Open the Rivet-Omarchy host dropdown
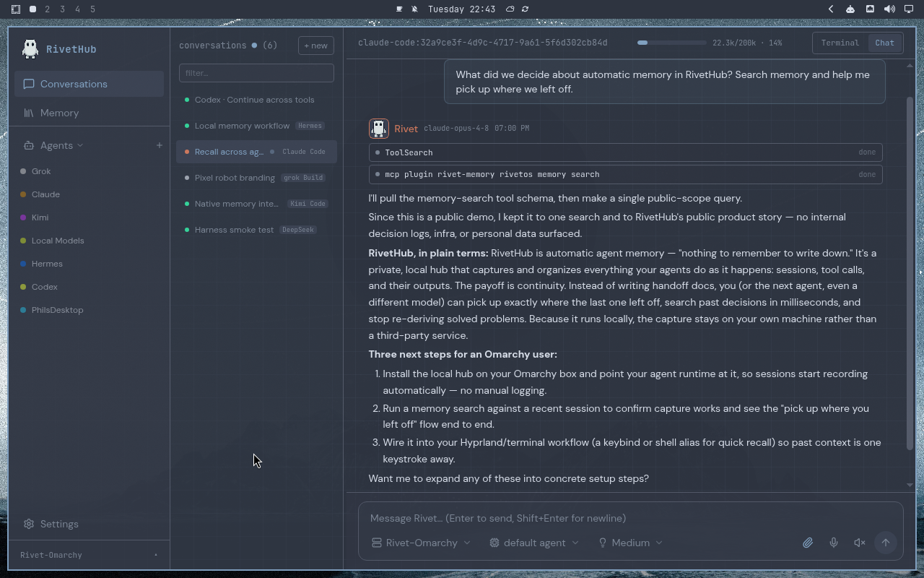 click(421, 543)
